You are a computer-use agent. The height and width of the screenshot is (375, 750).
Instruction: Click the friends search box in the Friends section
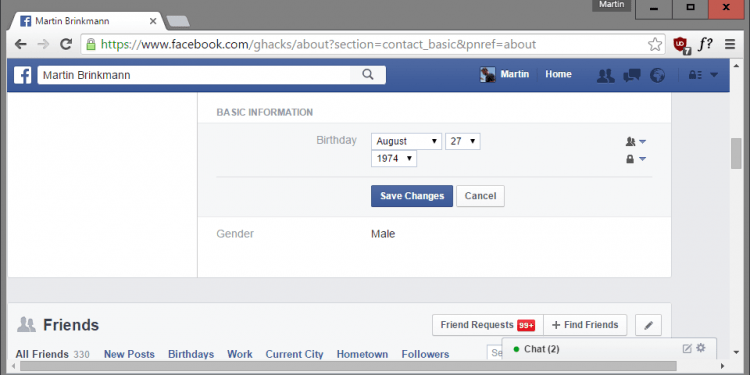point(495,353)
